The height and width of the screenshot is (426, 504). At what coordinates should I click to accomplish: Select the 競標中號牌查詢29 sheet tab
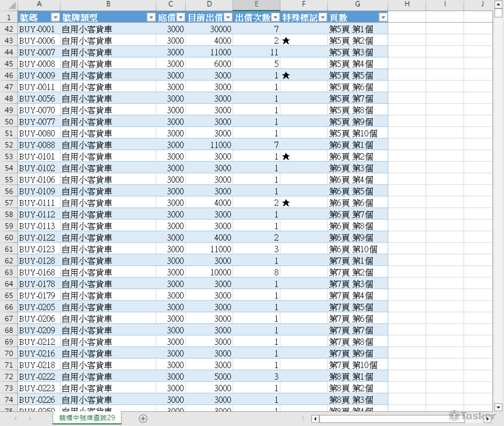(x=87, y=418)
